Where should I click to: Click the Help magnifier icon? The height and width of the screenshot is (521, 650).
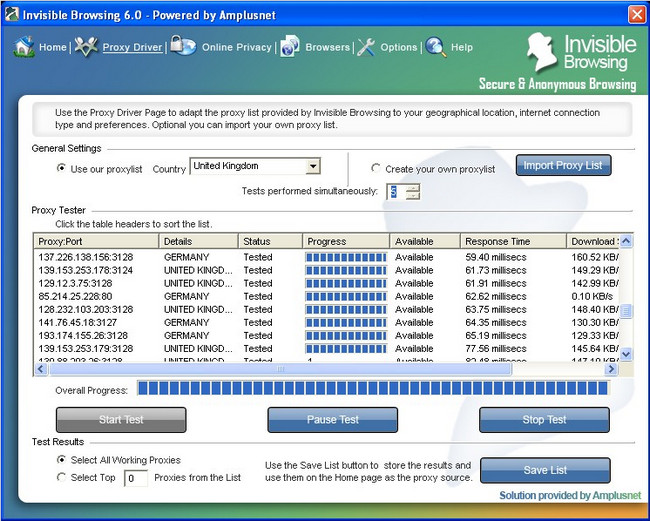(x=435, y=47)
